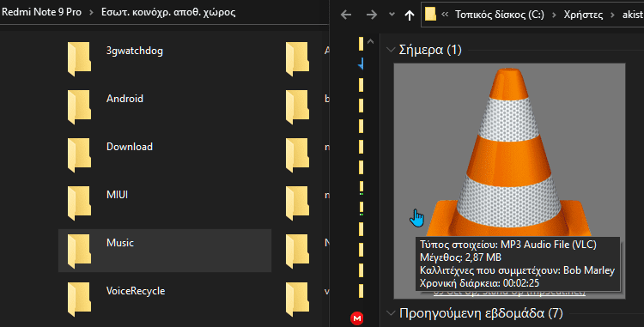This screenshot has width=644, height=327.
Task: Collapse the Προηγούμενη εβδομάδα (7) group
Action: coord(390,313)
